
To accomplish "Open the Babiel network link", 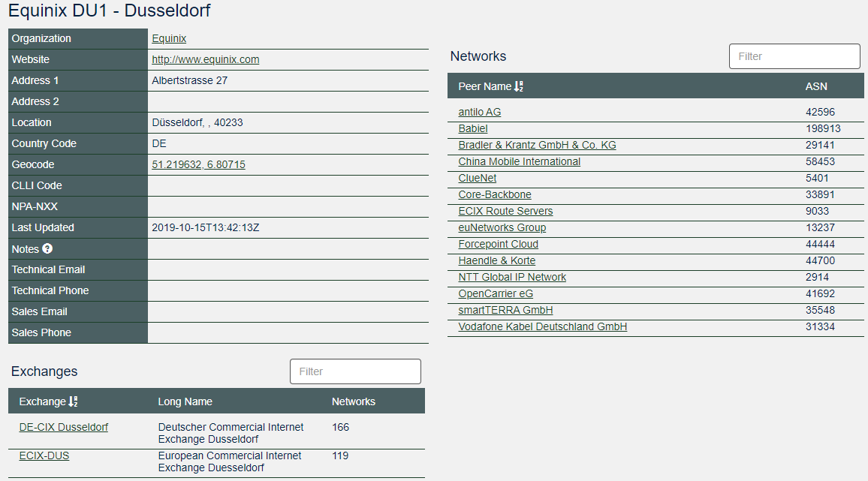I will click(473, 128).
